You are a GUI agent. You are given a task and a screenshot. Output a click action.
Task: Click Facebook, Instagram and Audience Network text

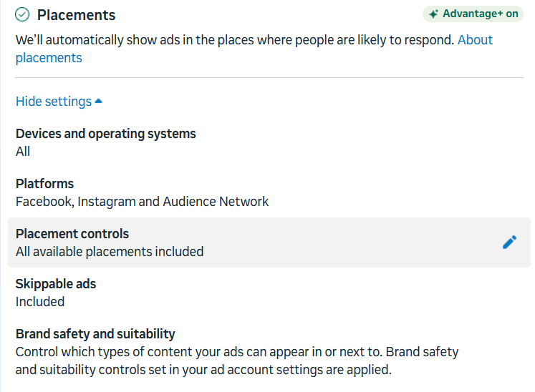pyautogui.click(x=142, y=202)
